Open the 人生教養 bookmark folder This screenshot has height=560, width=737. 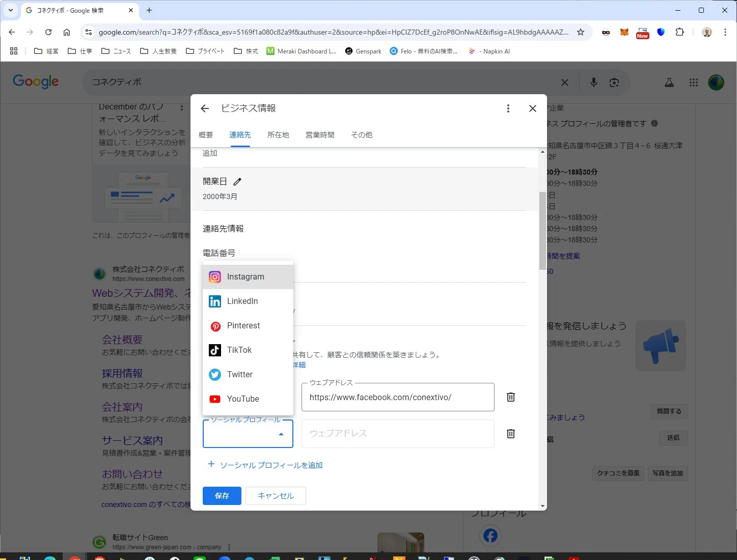[158, 51]
